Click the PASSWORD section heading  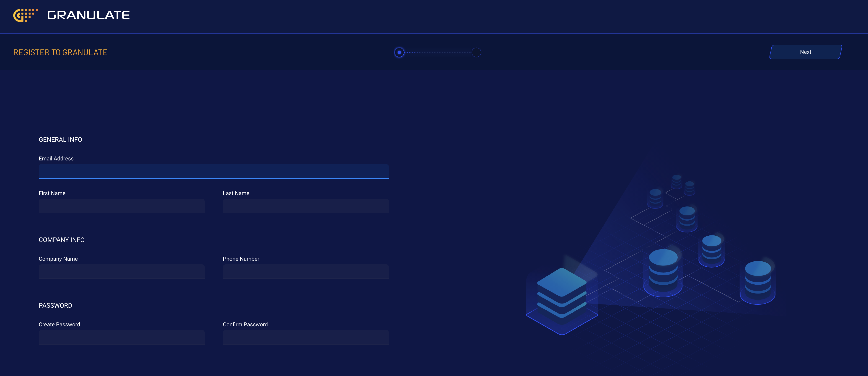tap(55, 306)
